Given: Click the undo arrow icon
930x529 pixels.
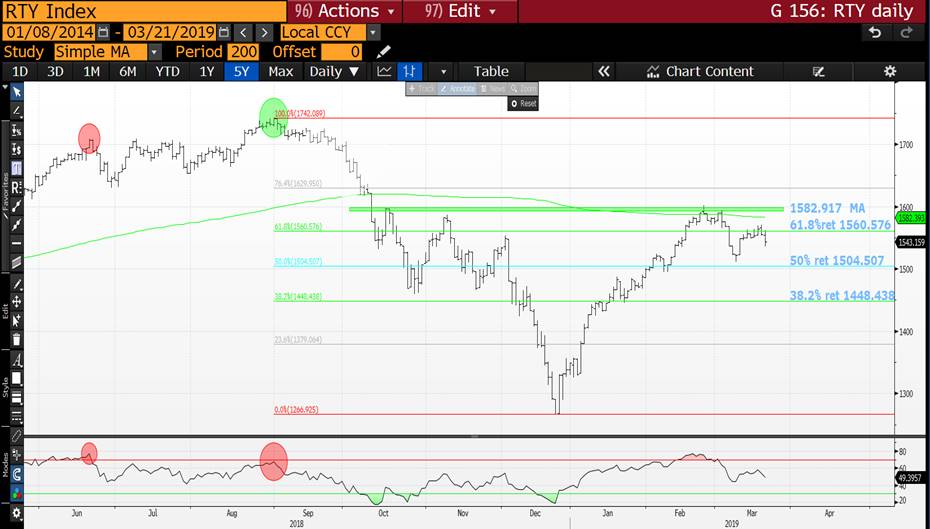Looking at the screenshot, I should [x=875, y=33].
